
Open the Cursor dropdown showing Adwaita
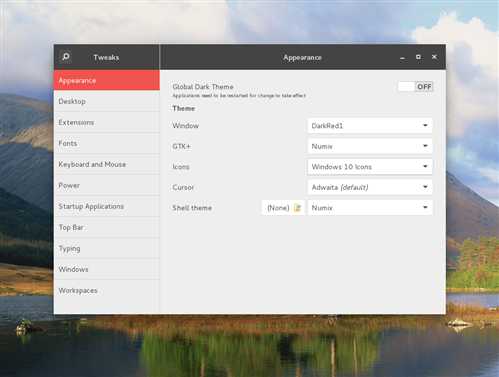point(370,187)
